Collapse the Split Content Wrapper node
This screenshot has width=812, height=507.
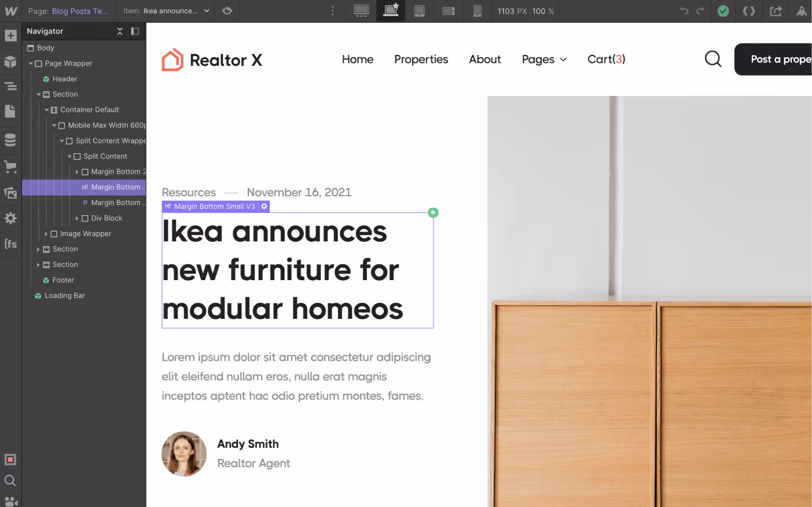tap(62, 141)
